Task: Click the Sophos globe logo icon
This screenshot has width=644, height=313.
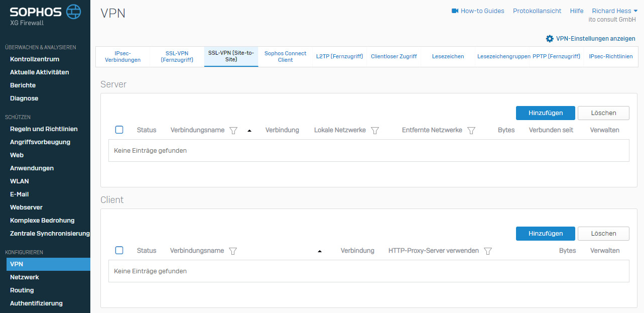Action: [x=73, y=12]
